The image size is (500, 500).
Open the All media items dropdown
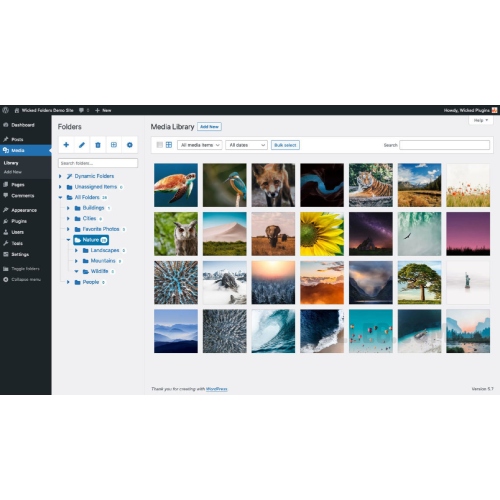[200, 145]
